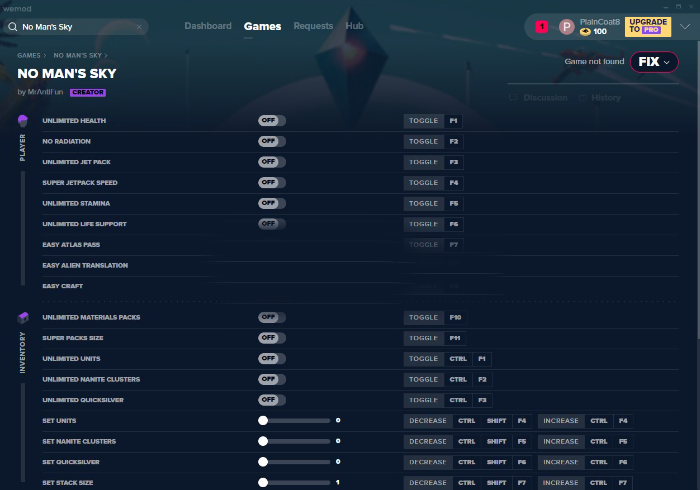Click the search magnifier icon
The height and width of the screenshot is (490, 700).
coord(12,27)
